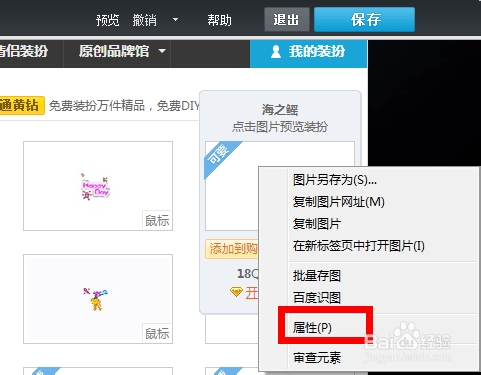Click the 鼠标 label on Happy Day item
The height and width of the screenshot is (375, 481).
point(157,220)
